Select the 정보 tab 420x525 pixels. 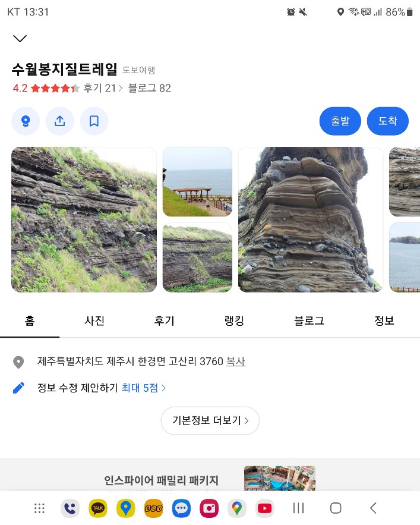(x=384, y=321)
